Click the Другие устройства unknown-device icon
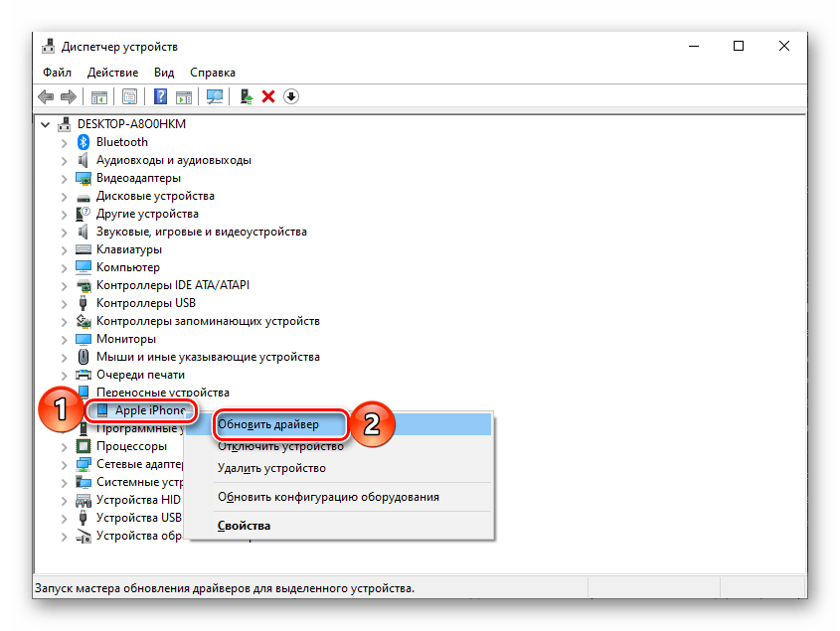This screenshot has width=840, height=631. click(x=84, y=214)
